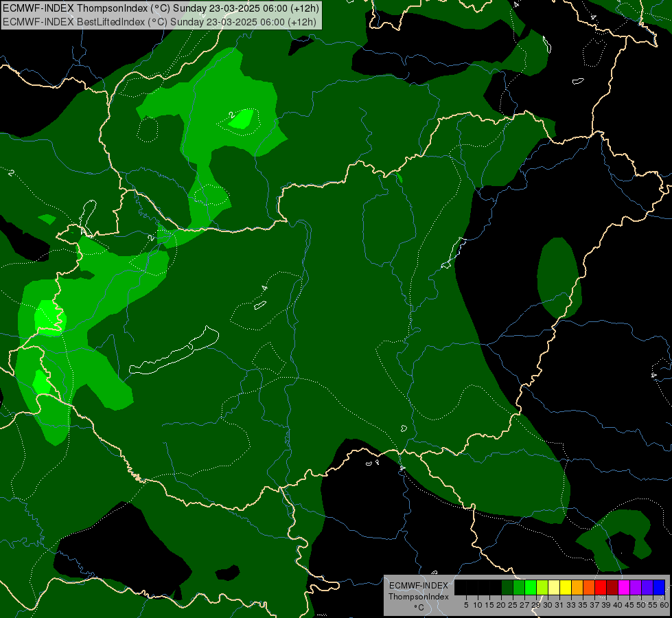
Task: Click the legend tick value "60"
Action: [664, 605]
